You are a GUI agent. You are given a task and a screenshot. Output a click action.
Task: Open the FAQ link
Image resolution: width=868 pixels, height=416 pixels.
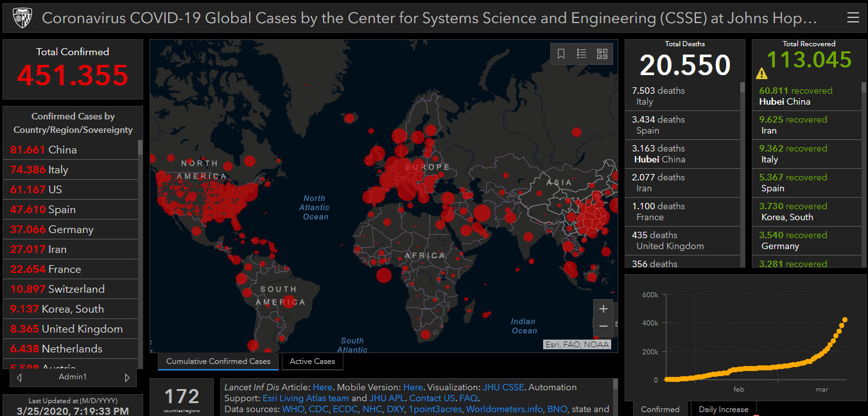coord(468,398)
